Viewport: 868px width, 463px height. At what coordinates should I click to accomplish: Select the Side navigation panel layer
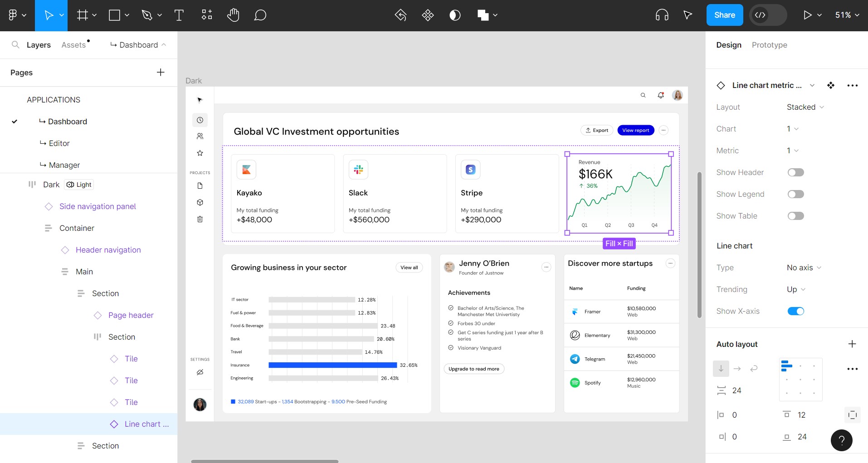(x=98, y=206)
